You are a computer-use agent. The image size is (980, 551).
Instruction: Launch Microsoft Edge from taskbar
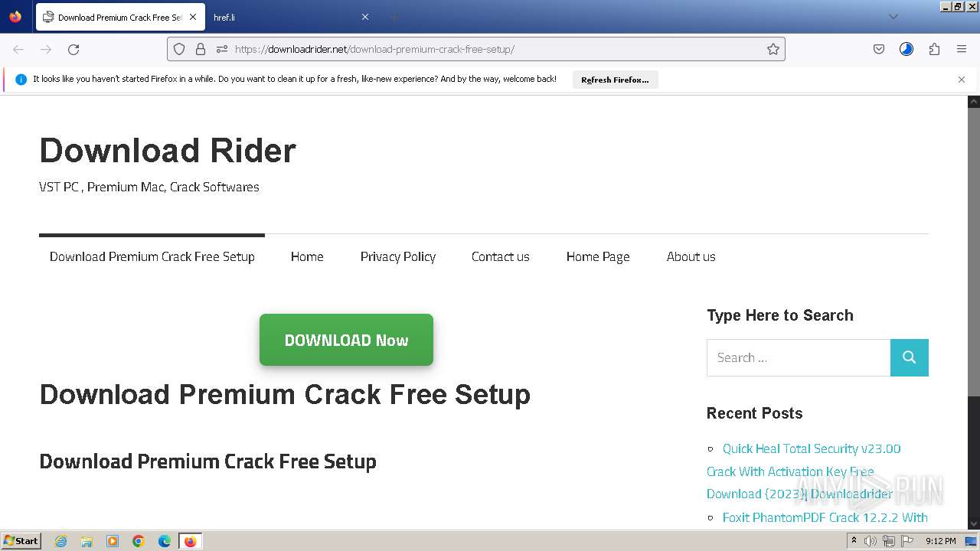165,541
